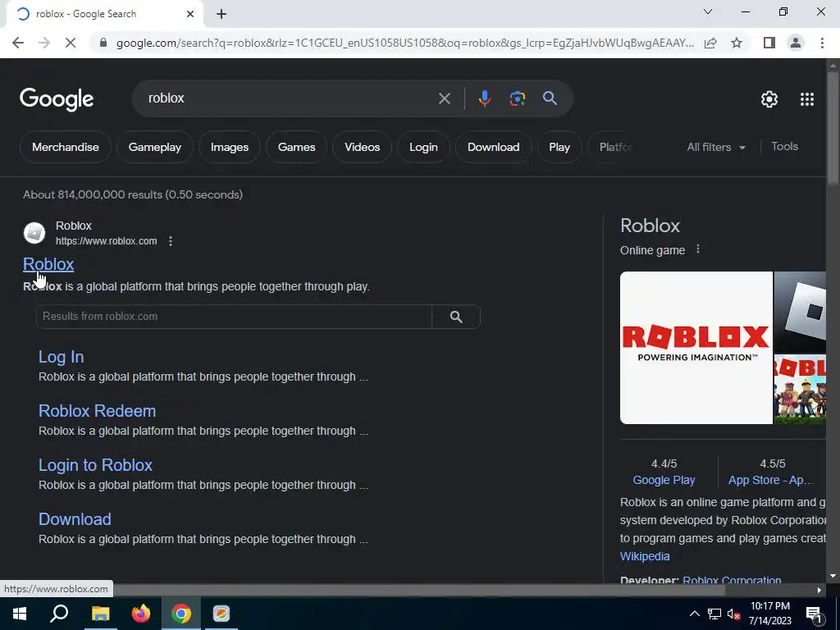Image resolution: width=840 pixels, height=630 pixels.
Task: Open options dots beside roblox.com URL
Action: 171,241
